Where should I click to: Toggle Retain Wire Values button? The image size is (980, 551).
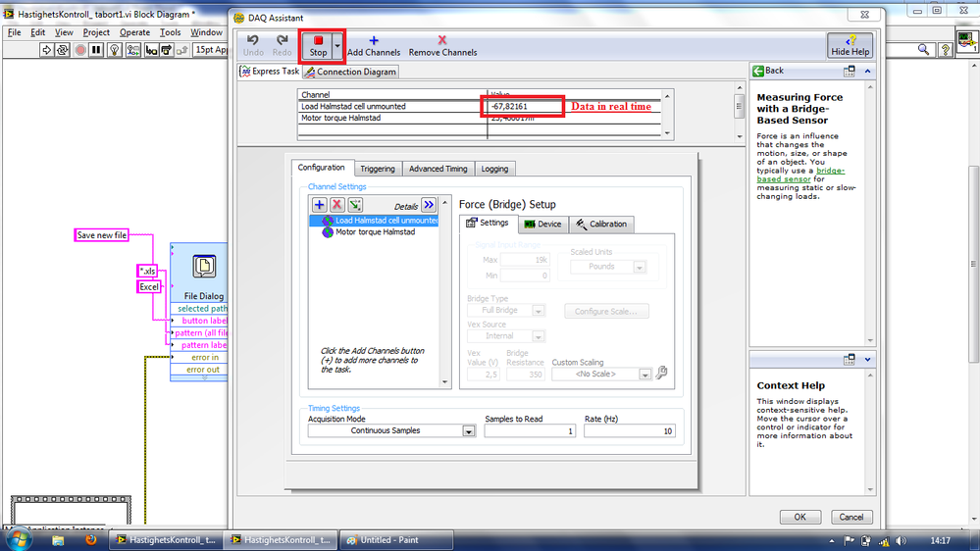pyautogui.click(x=133, y=49)
